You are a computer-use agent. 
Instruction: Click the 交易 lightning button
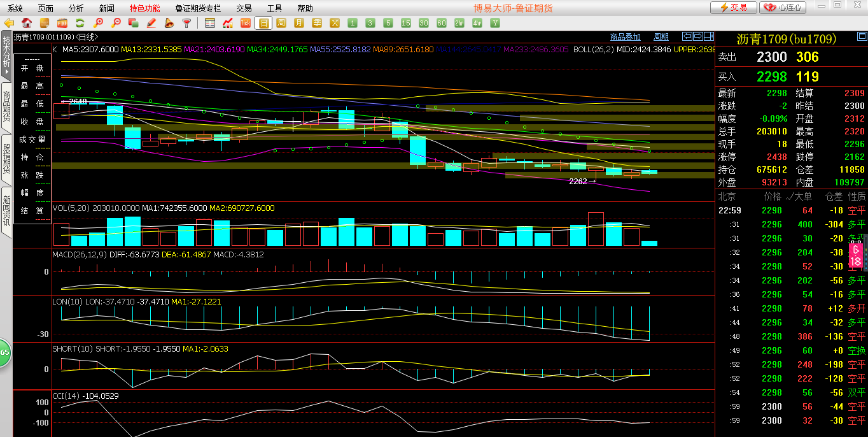pos(733,8)
